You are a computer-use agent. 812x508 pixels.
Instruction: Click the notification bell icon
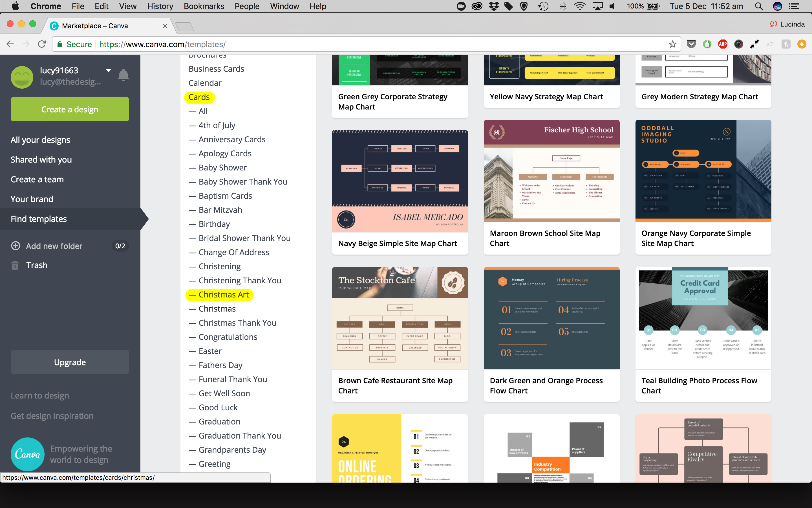(x=123, y=75)
